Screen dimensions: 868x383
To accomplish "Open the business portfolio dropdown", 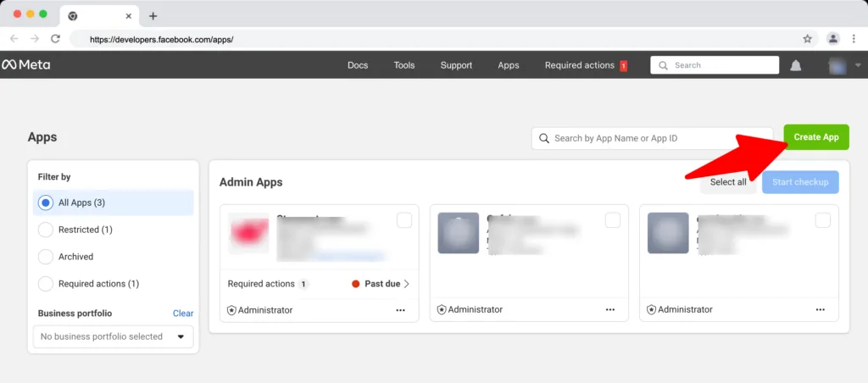I will [x=114, y=336].
